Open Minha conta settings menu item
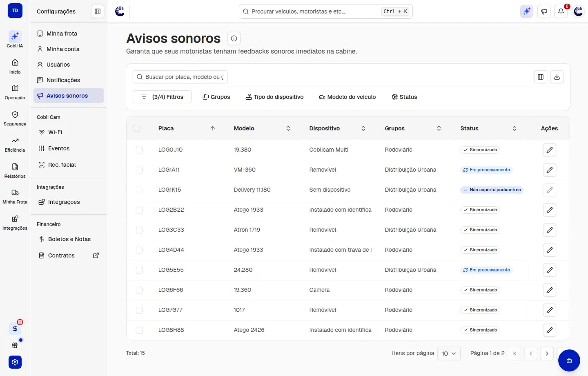Image resolution: width=588 pixels, height=376 pixels. pyautogui.click(x=69, y=49)
